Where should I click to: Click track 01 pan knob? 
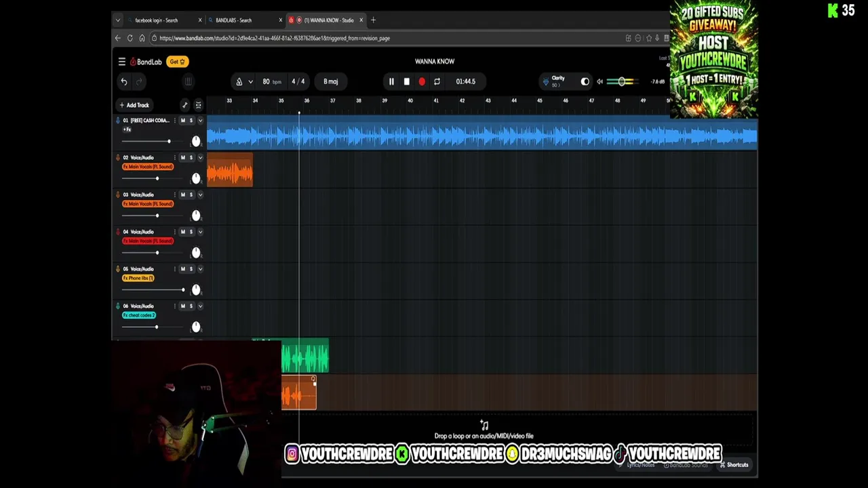pyautogui.click(x=196, y=141)
